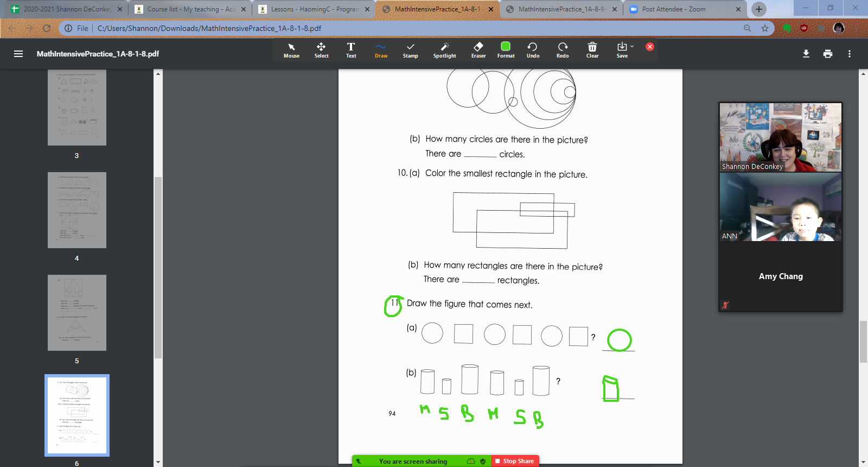Open the browser zoom magnifier icon

(748, 28)
